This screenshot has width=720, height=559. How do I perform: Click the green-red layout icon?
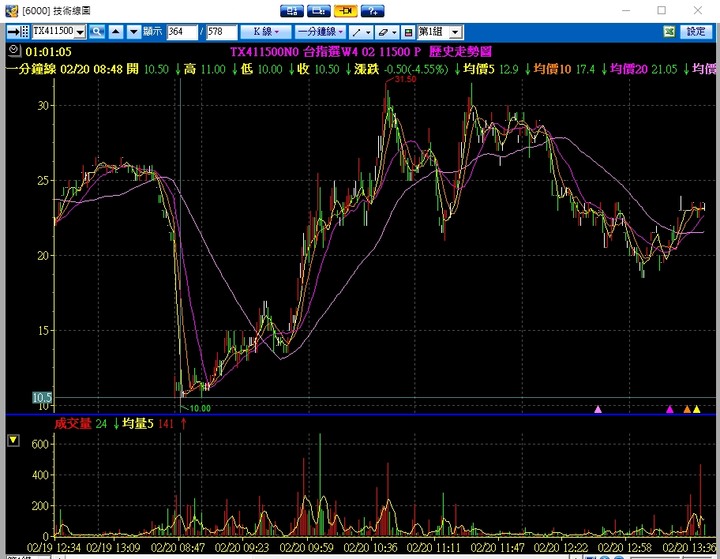(x=408, y=32)
